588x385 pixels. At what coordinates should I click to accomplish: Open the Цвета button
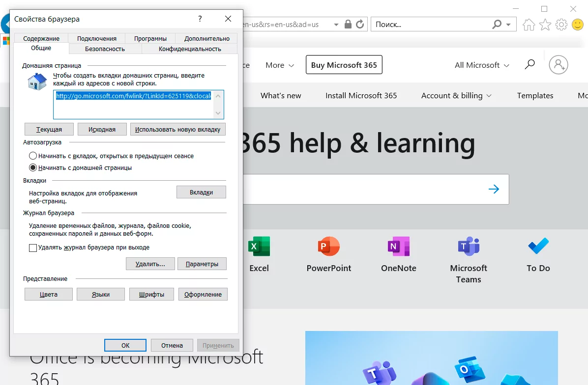[49, 294]
